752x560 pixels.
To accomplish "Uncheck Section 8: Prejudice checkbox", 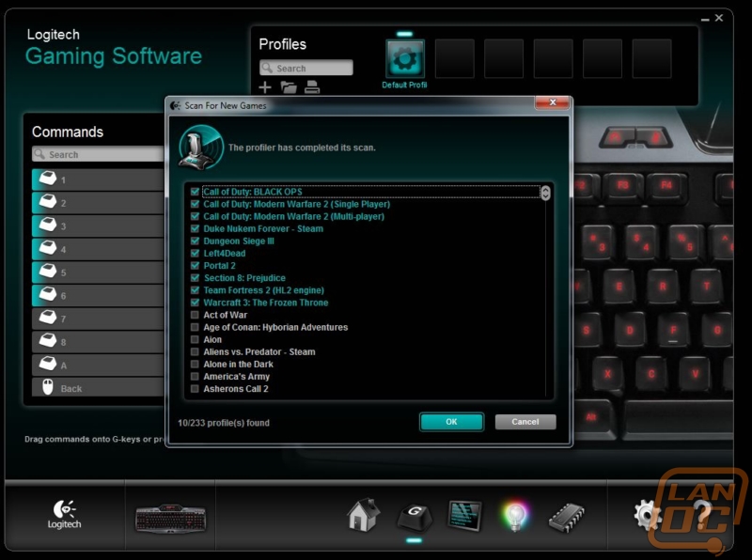I will (x=195, y=277).
